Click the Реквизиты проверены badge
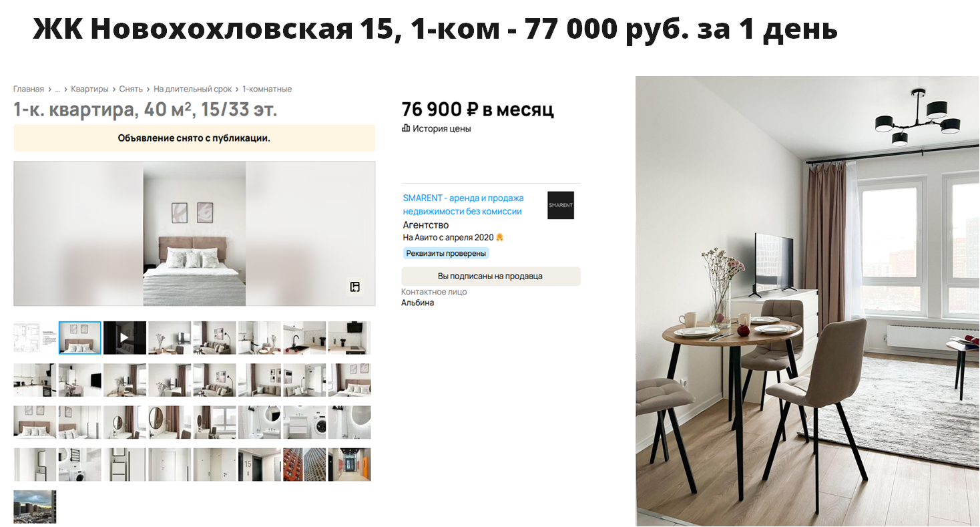The width and height of the screenshot is (980, 527). [446, 253]
